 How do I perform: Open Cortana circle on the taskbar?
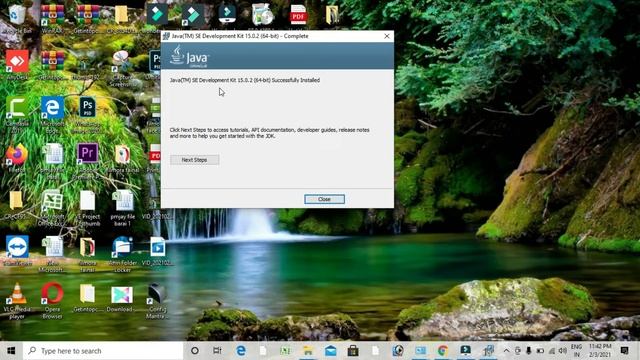coord(195,351)
